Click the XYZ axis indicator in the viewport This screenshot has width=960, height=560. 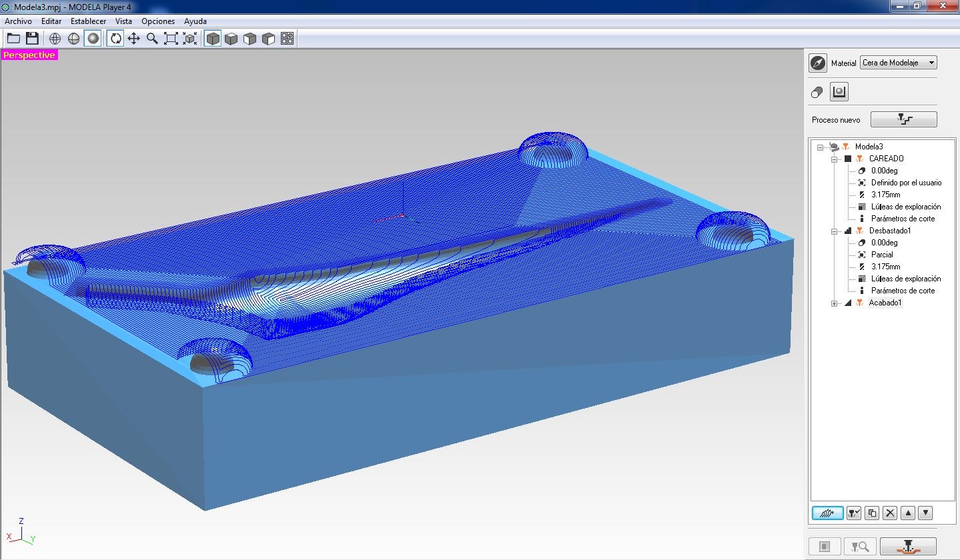coord(20,530)
